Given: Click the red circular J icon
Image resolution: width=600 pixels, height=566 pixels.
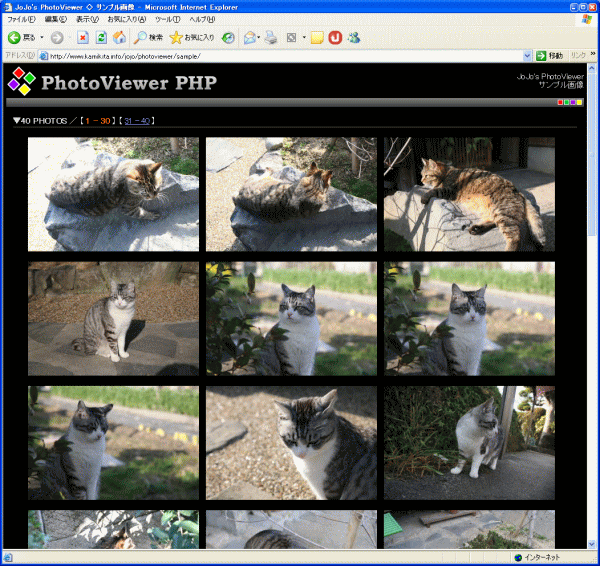Looking at the screenshot, I should pos(335,38).
